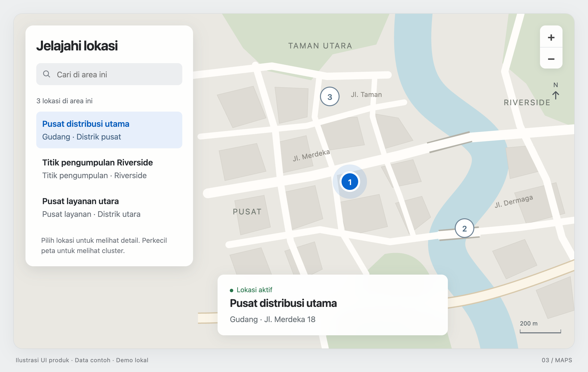
Task: Click the search magnifier icon
Action: coord(47,74)
